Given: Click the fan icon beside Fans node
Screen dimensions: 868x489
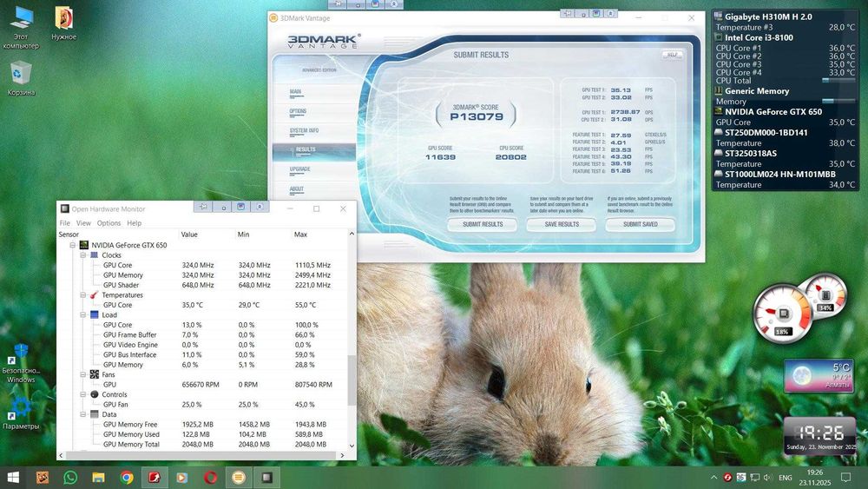Looking at the screenshot, I should pyautogui.click(x=94, y=374).
